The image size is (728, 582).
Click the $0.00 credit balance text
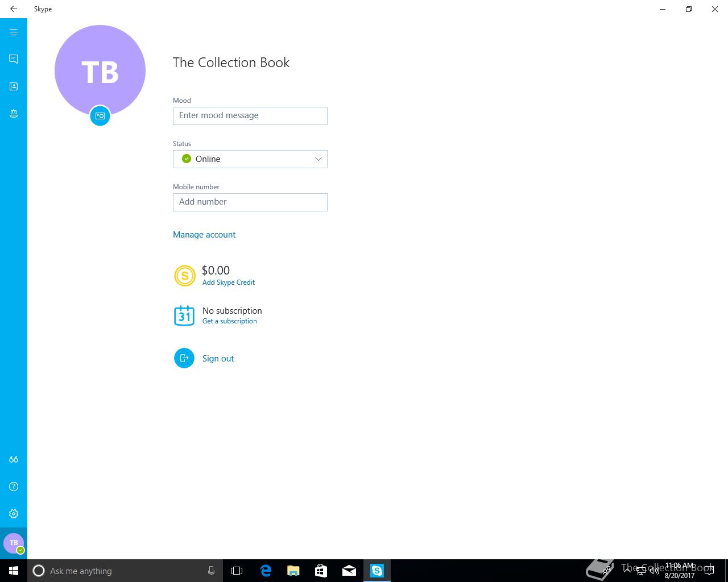click(216, 271)
